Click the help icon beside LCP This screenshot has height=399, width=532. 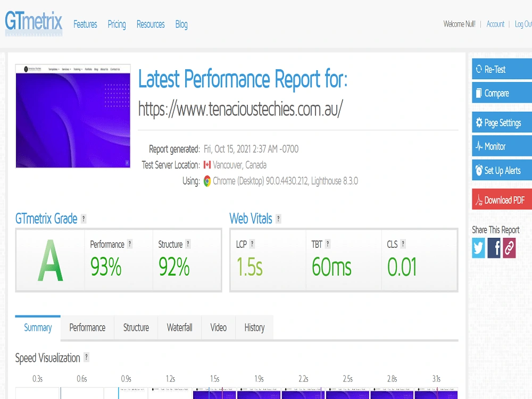(x=252, y=244)
